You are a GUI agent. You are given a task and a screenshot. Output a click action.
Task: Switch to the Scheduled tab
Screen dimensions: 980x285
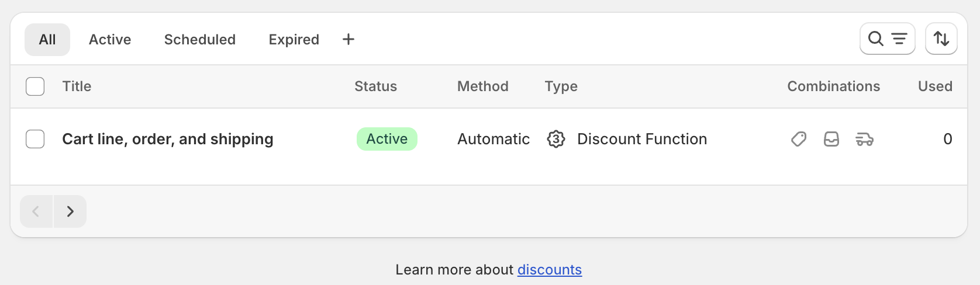click(200, 40)
